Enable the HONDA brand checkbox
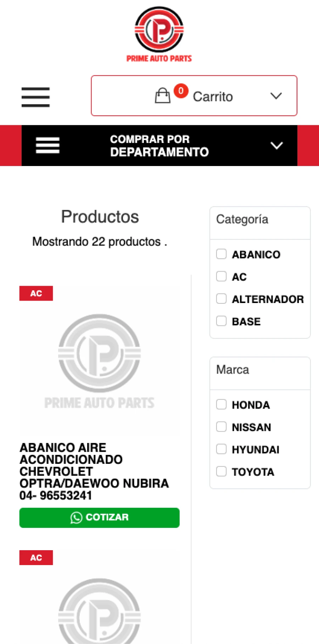This screenshot has width=319, height=644. pos(222,404)
